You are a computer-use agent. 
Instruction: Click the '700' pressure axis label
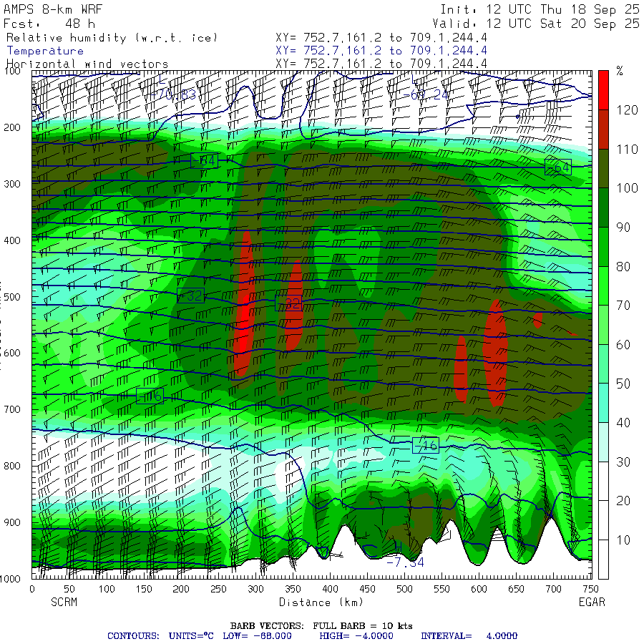(x=12, y=409)
